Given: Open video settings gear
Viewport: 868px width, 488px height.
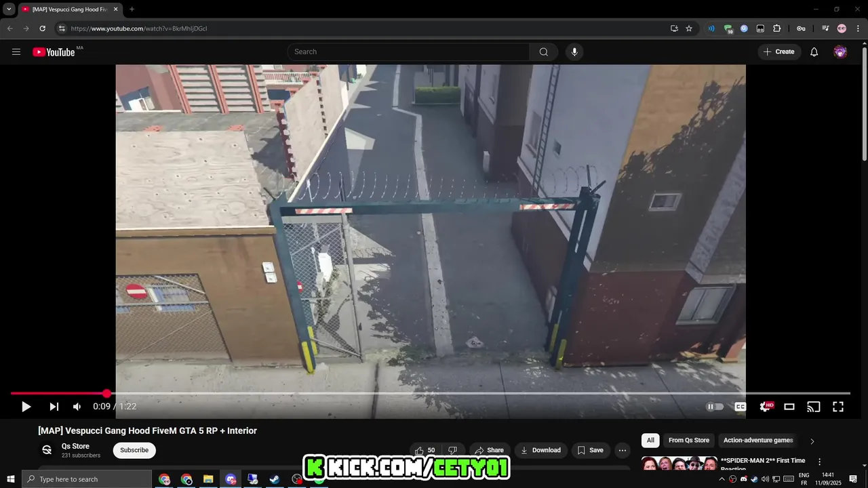Looking at the screenshot, I should tap(766, 407).
